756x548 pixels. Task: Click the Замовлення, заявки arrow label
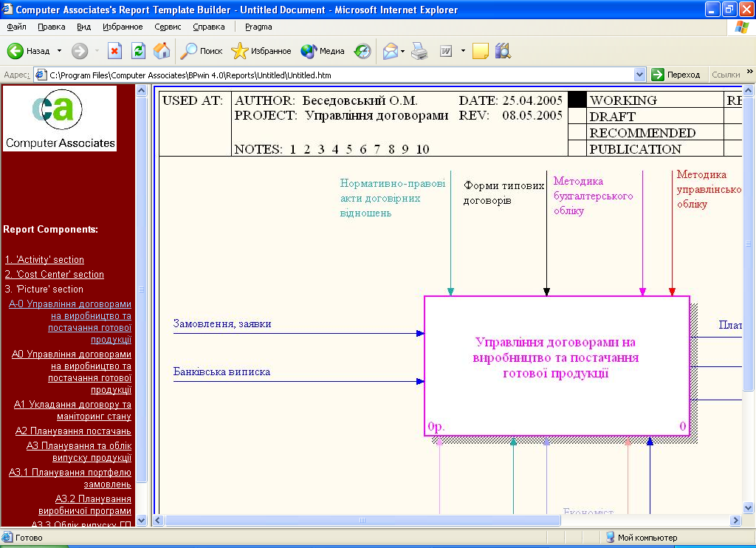[222, 323]
